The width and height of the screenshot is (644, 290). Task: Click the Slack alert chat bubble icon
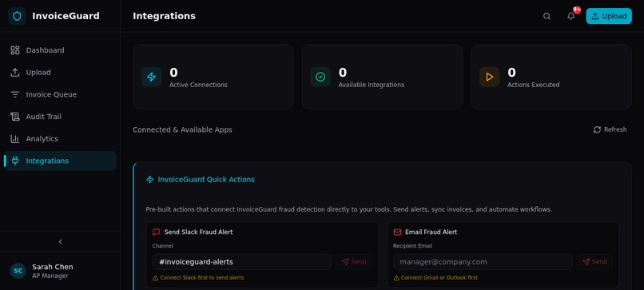pyautogui.click(x=156, y=232)
